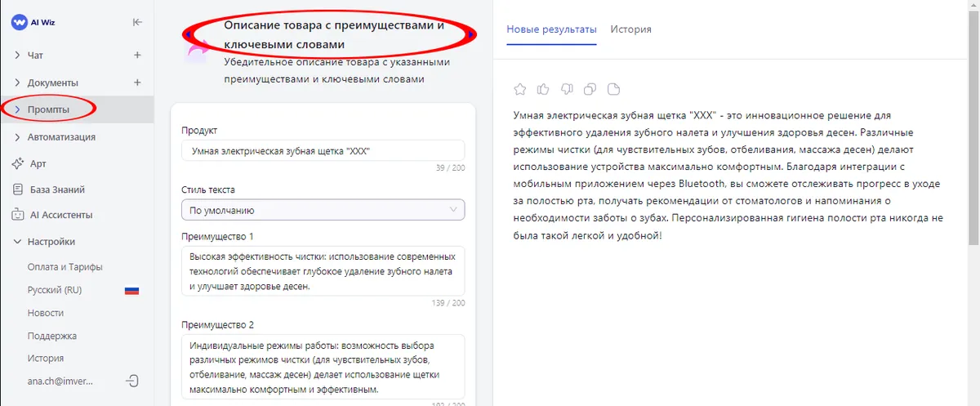Click the 139 / 200 character counter
Viewport: 980px width, 406px height.
point(447,302)
